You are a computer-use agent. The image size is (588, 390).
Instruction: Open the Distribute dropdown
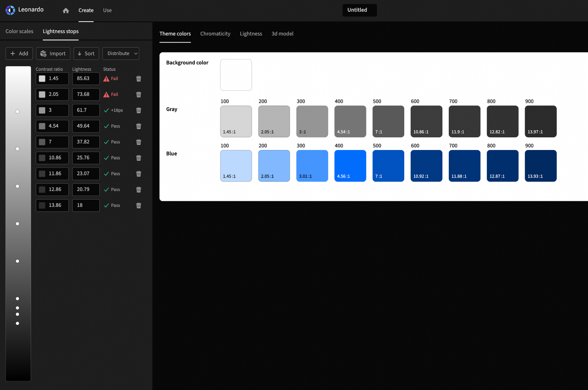point(121,54)
